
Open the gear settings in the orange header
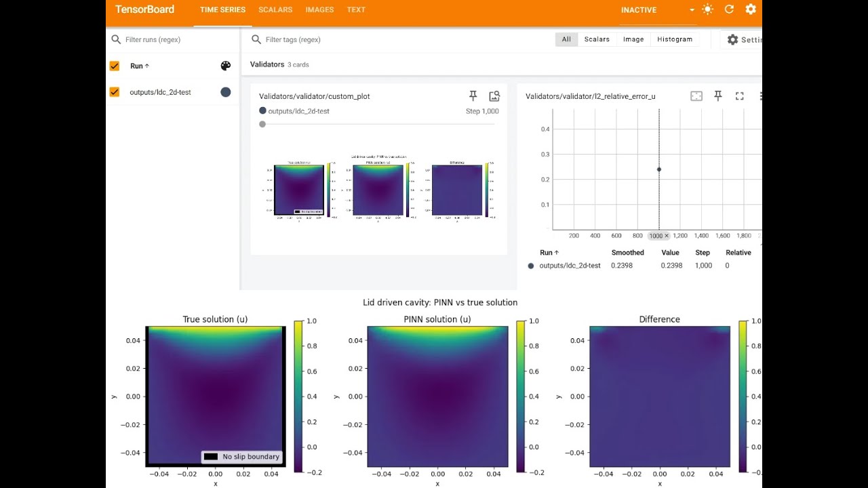pos(751,9)
